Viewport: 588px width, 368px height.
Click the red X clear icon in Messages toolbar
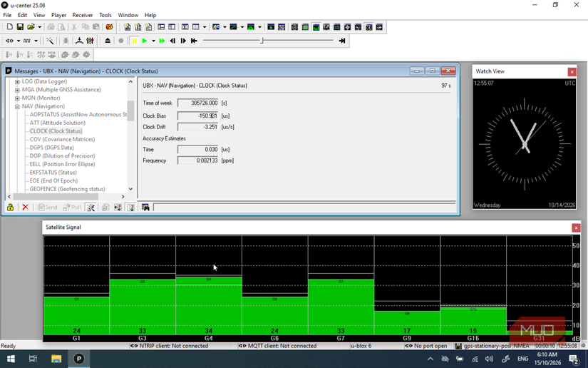coord(25,208)
